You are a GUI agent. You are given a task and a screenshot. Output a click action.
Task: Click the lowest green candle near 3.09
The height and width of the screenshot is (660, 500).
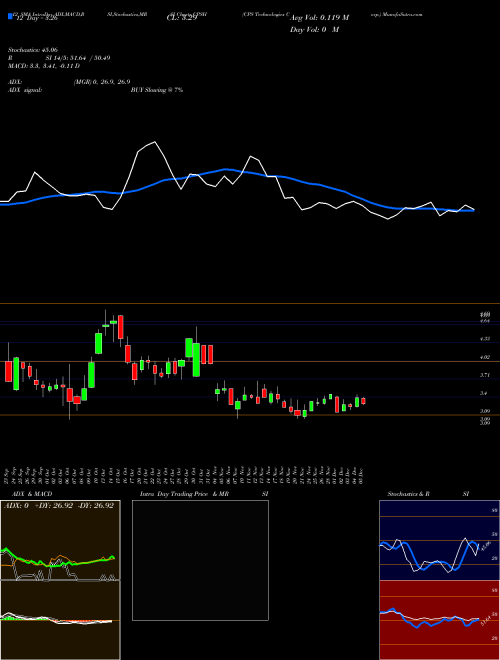pos(305,413)
